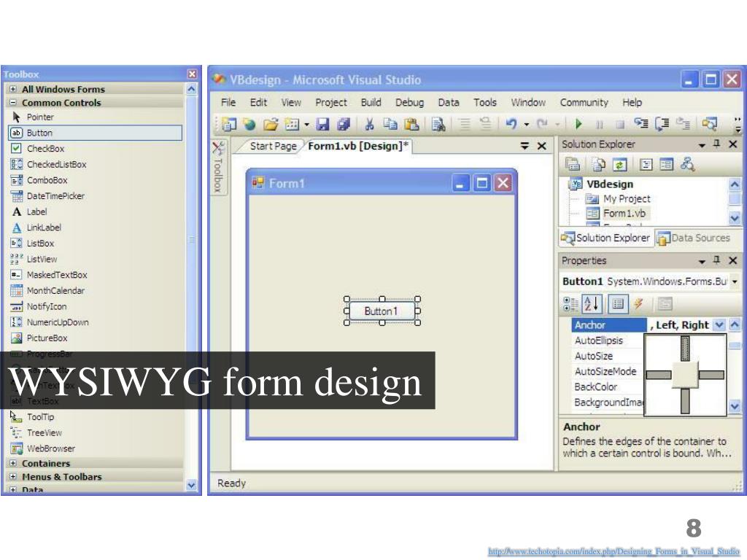The width and height of the screenshot is (747, 560).
Task: Expand the Containers toolbox group
Action: click(x=13, y=463)
